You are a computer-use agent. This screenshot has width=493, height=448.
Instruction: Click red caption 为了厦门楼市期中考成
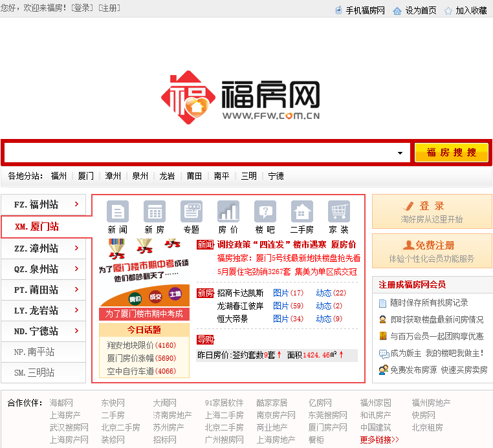[144, 314]
